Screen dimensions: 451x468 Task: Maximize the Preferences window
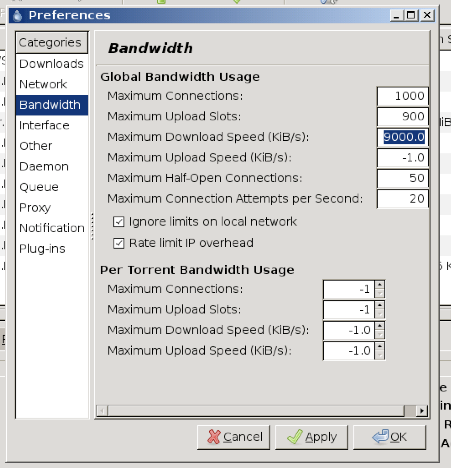coord(411,15)
